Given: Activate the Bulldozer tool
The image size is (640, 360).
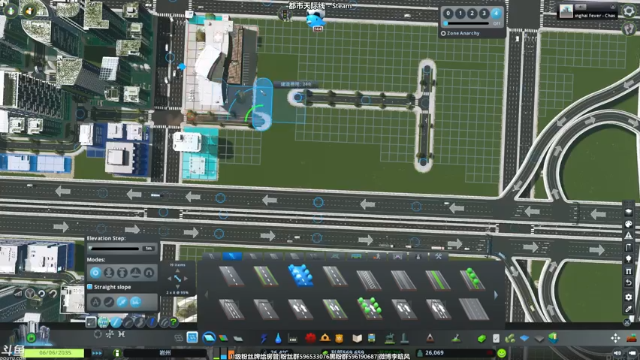Looking at the screenshot, I should point(632,338).
